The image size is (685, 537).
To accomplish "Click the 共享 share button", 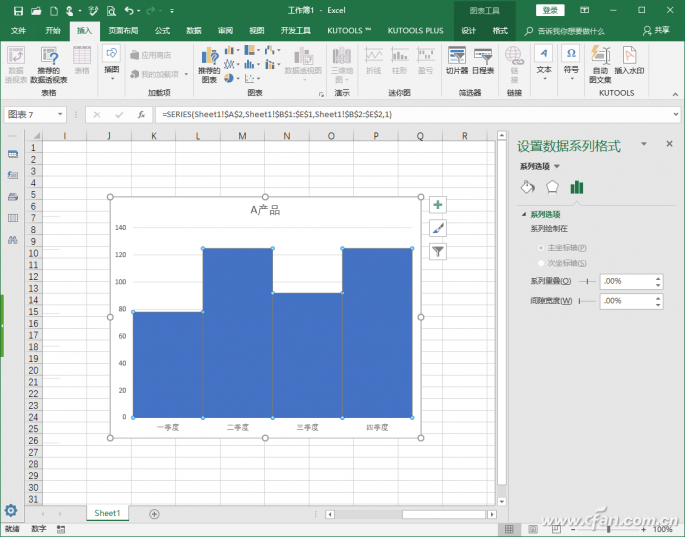I will pos(656,31).
